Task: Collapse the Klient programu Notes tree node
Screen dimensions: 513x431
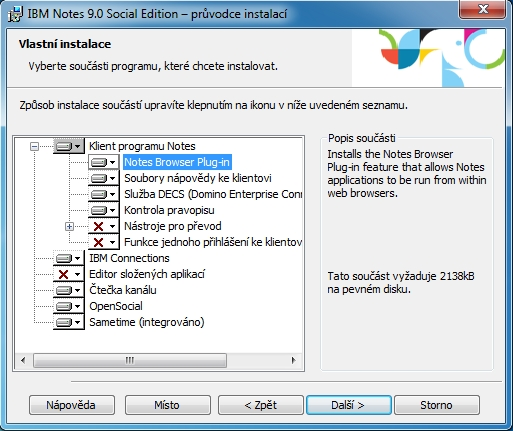Action: click(x=34, y=146)
